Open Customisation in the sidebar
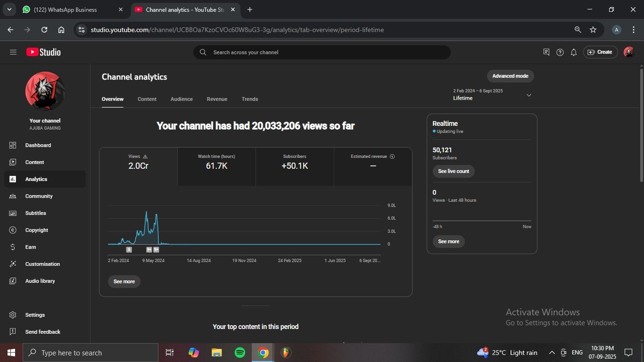This screenshot has height=362, width=644. pos(42,264)
